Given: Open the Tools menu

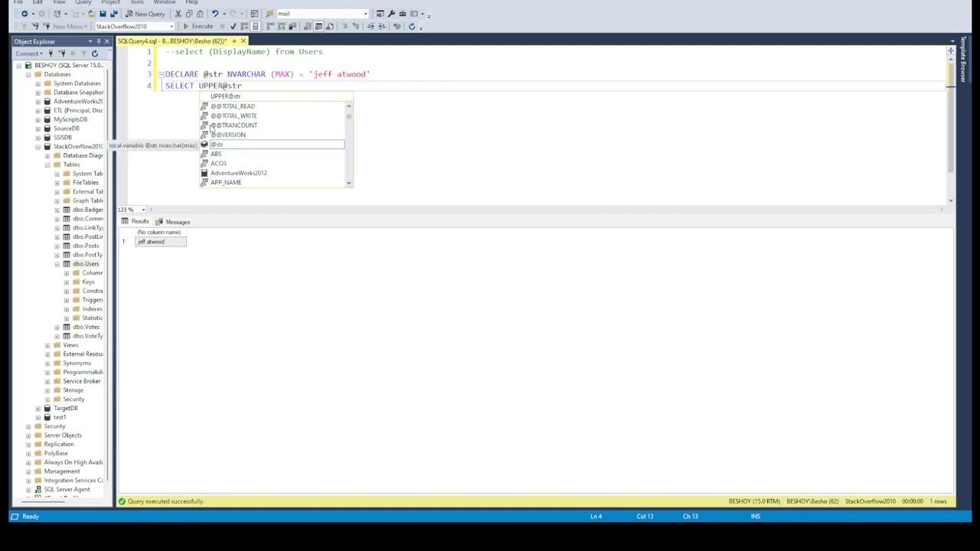Looking at the screenshot, I should [137, 2].
